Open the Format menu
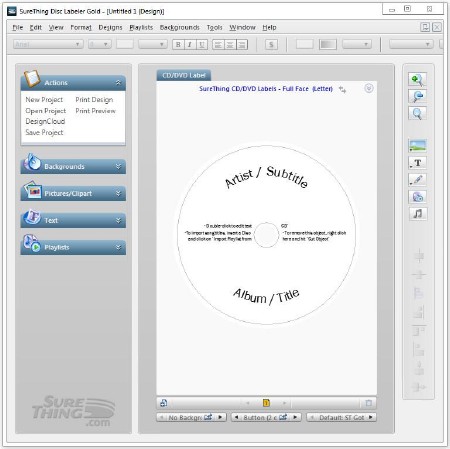Image resolution: width=450 pixels, height=449 pixels. (x=81, y=27)
